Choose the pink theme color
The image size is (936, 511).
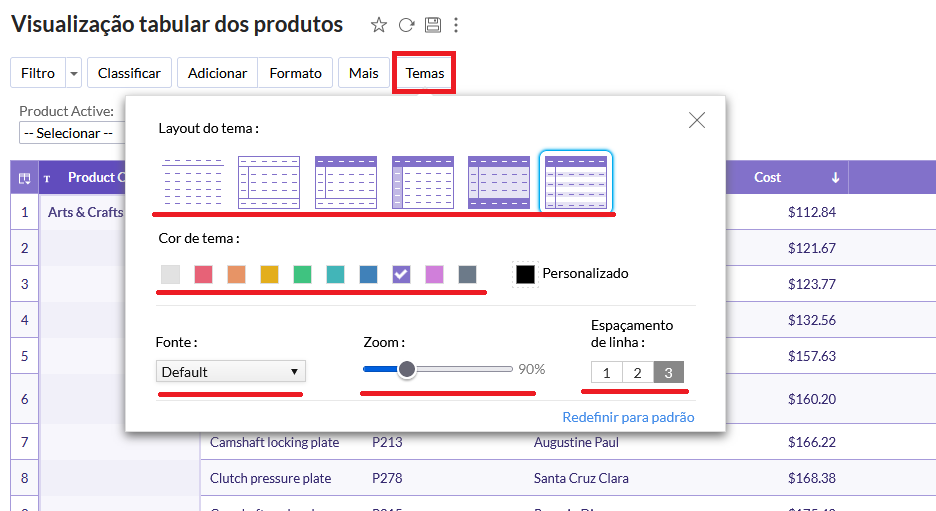tap(435, 275)
